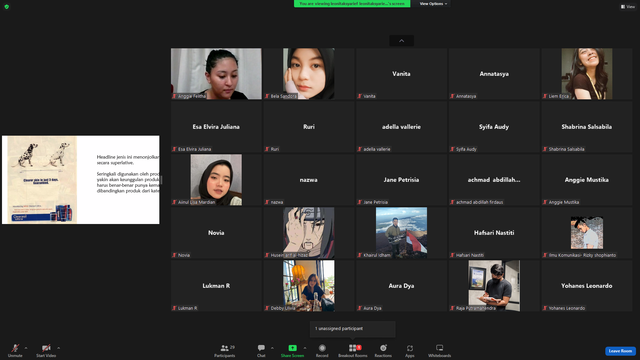
Task: Click muted mic icon beside Novia's name label
Action: coord(174,256)
